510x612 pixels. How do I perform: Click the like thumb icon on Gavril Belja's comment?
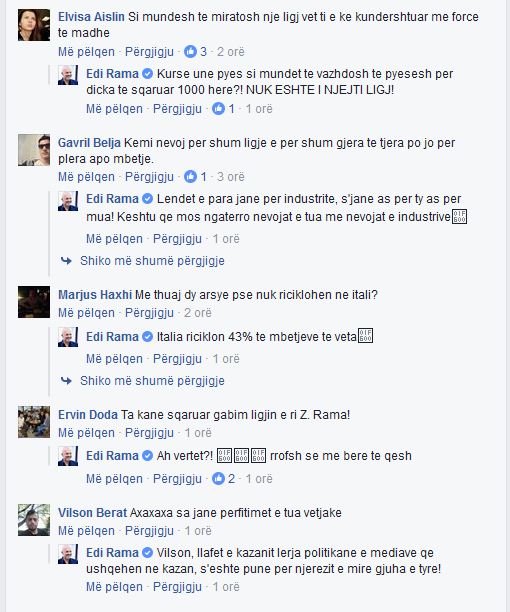pos(190,177)
